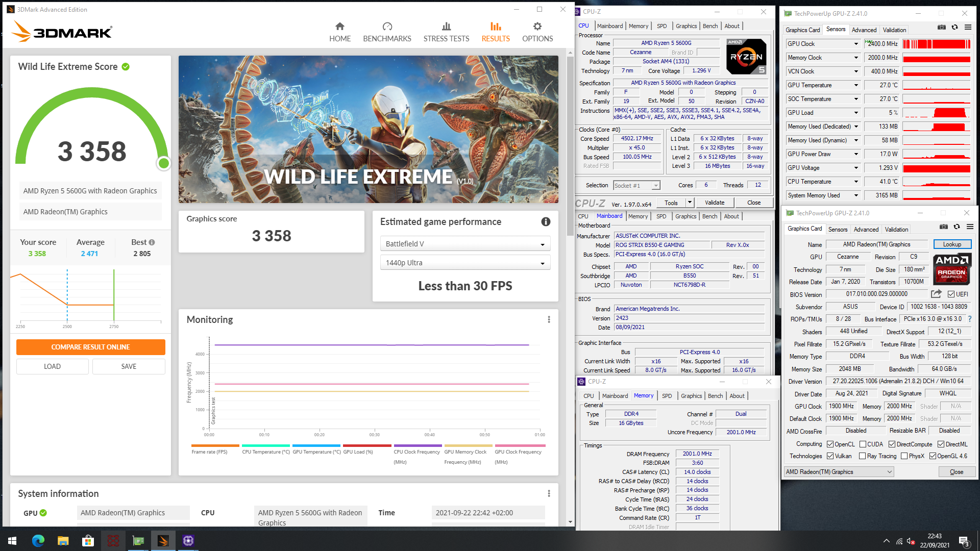
Task: Open RESULTS chart icon in 3DMark
Action: click(x=496, y=27)
